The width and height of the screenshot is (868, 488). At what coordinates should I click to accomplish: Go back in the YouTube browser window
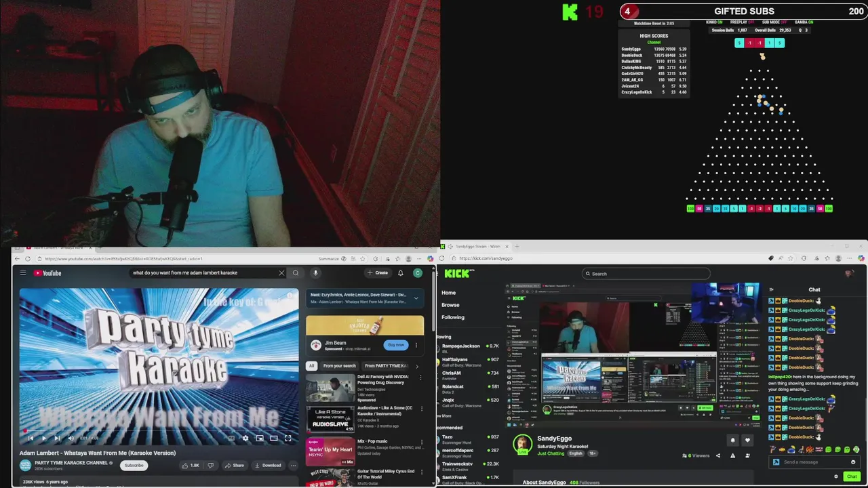pyautogui.click(x=18, y=258)
